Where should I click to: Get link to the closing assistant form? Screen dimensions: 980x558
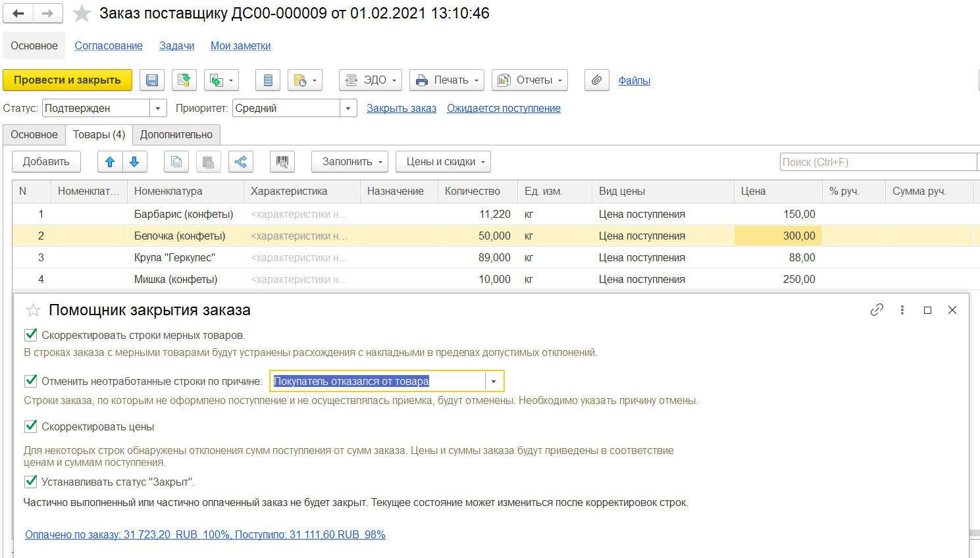click(877, 310)
